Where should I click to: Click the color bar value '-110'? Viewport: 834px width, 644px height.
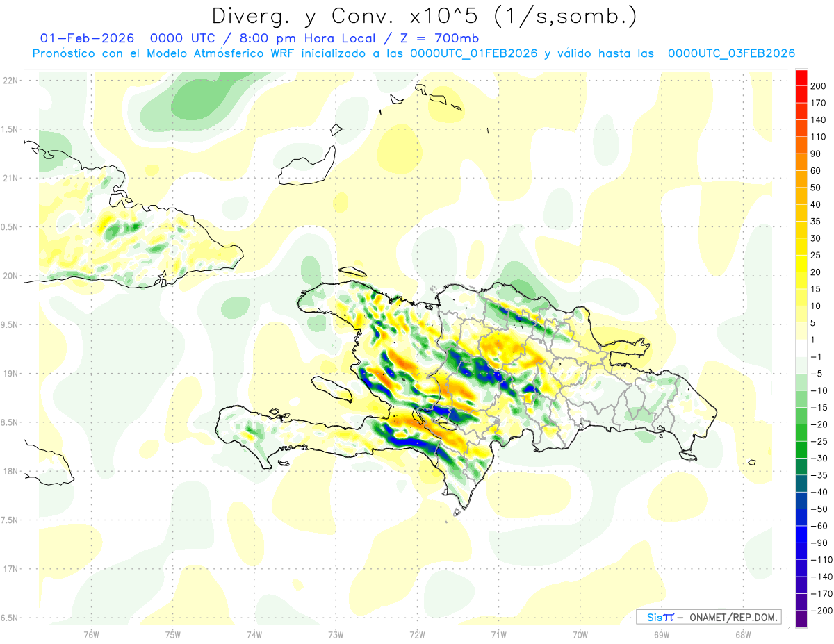click(x=822, y=560)
